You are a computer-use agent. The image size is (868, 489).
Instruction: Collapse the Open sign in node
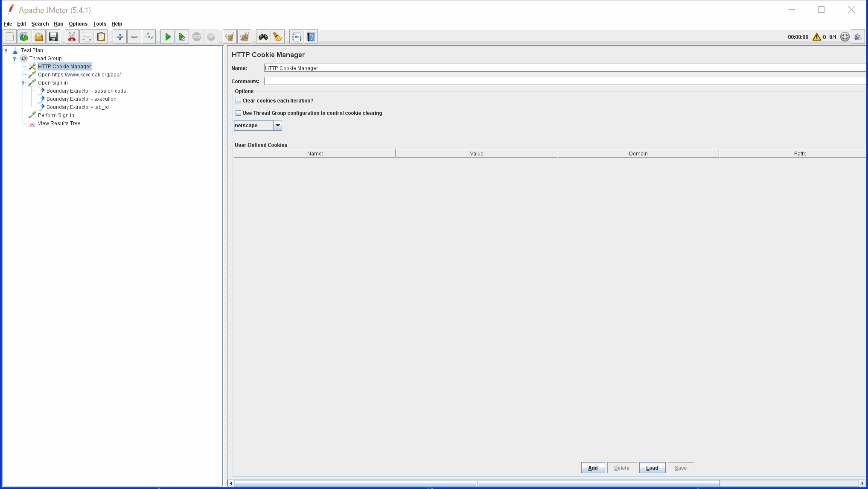pos(23,82)
